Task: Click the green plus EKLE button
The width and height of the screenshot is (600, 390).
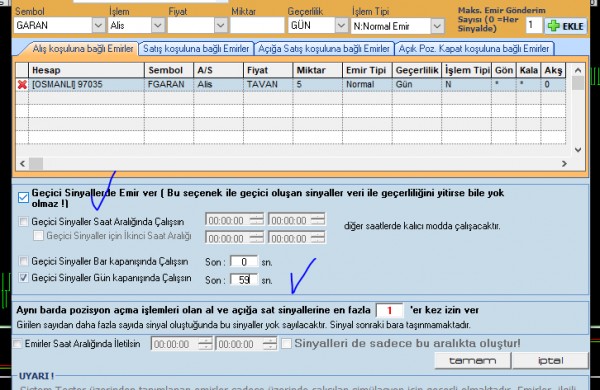Action: [x=565, y=26]
